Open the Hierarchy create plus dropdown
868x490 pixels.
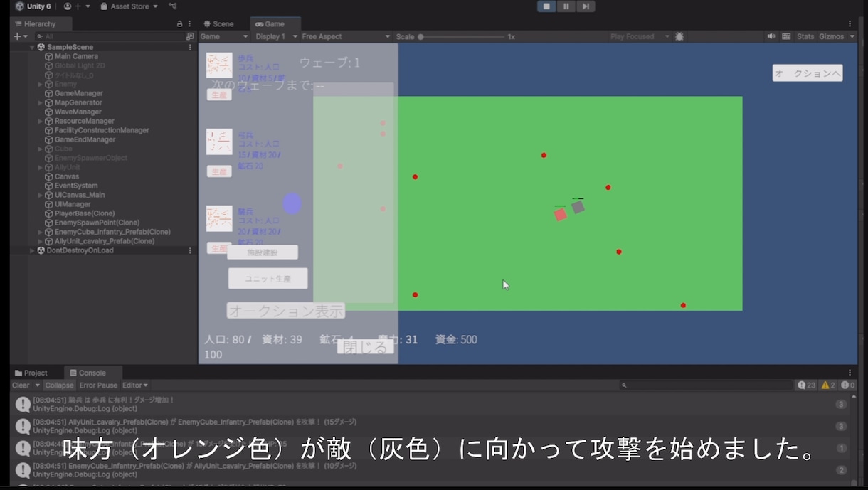(21, 36)
